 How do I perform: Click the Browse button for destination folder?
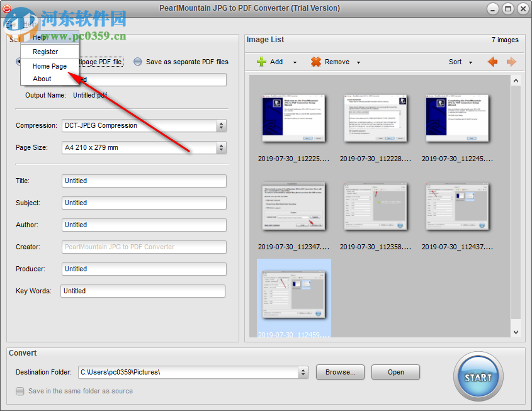point(340,372)
